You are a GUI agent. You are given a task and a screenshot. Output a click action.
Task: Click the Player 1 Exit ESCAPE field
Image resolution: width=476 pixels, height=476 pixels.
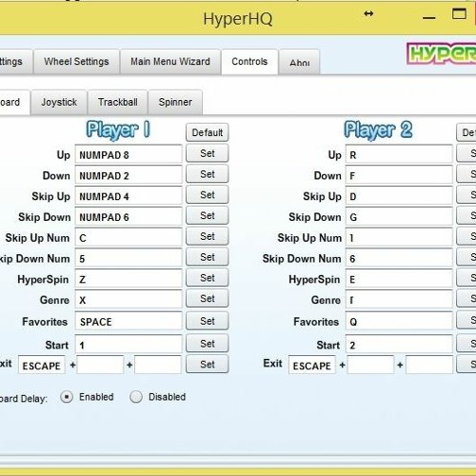coord(42,365)
